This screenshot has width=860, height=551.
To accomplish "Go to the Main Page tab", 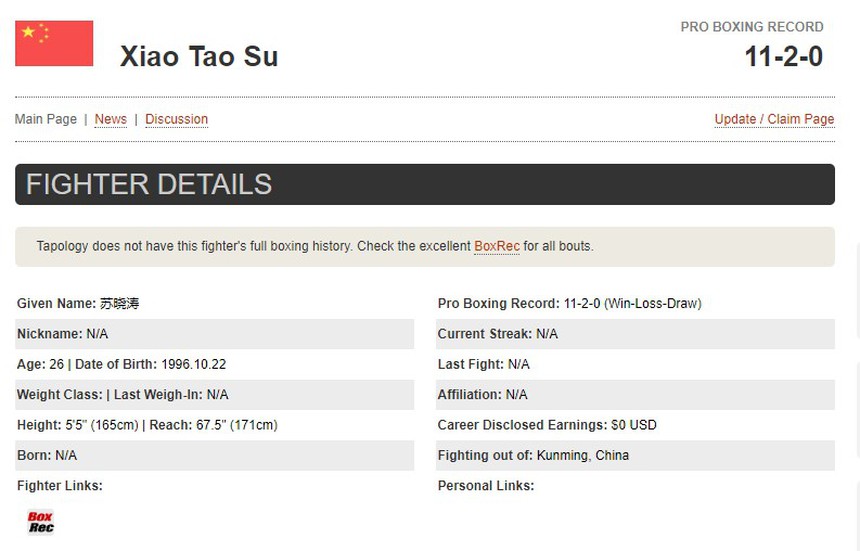I will point(46,119).
